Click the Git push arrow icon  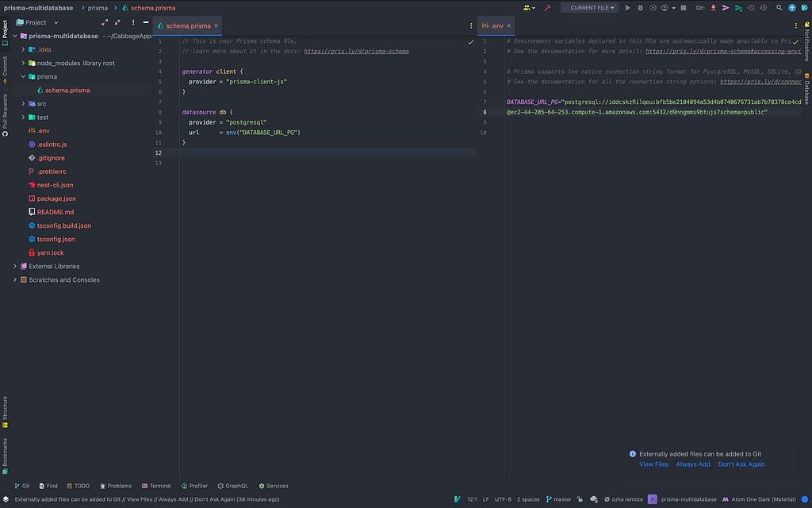point(738,8)
